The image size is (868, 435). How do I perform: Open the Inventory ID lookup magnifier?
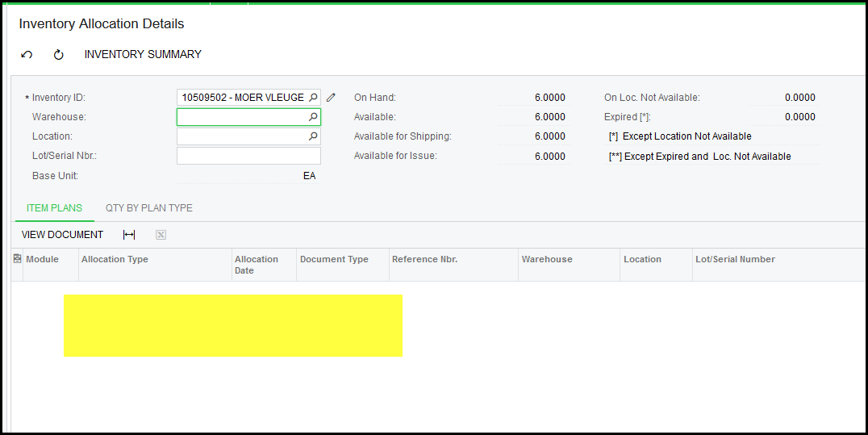(313, 98)
